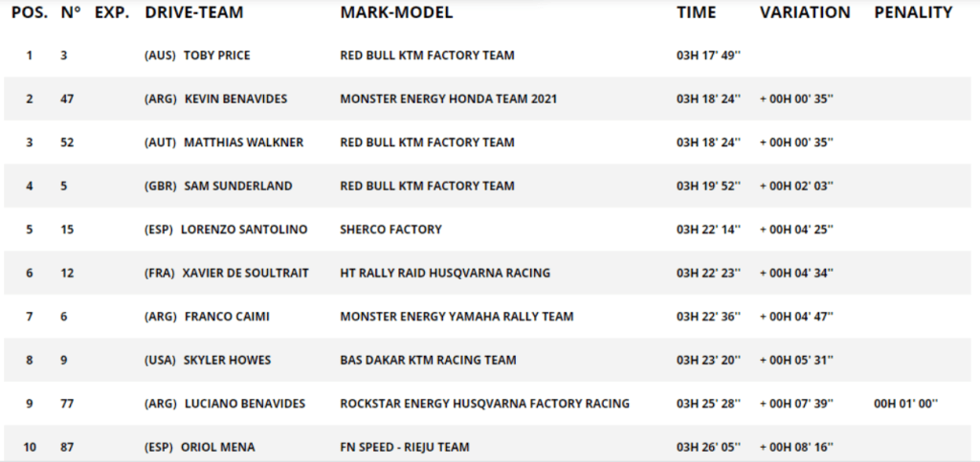This screenshot has width=980, height=462.
Task: Click the DRIVE-TEAM column header
Action: [194, 12]
